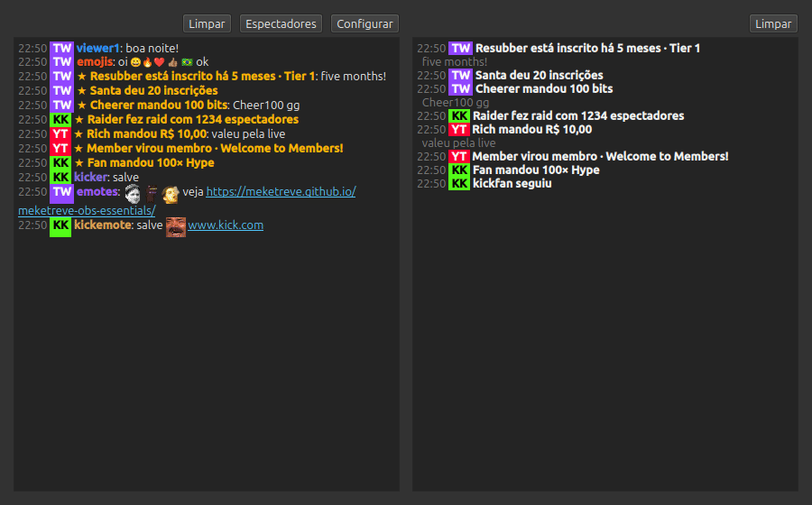
Task: Click the left panel Limpar button
Action: pos(207,23)
